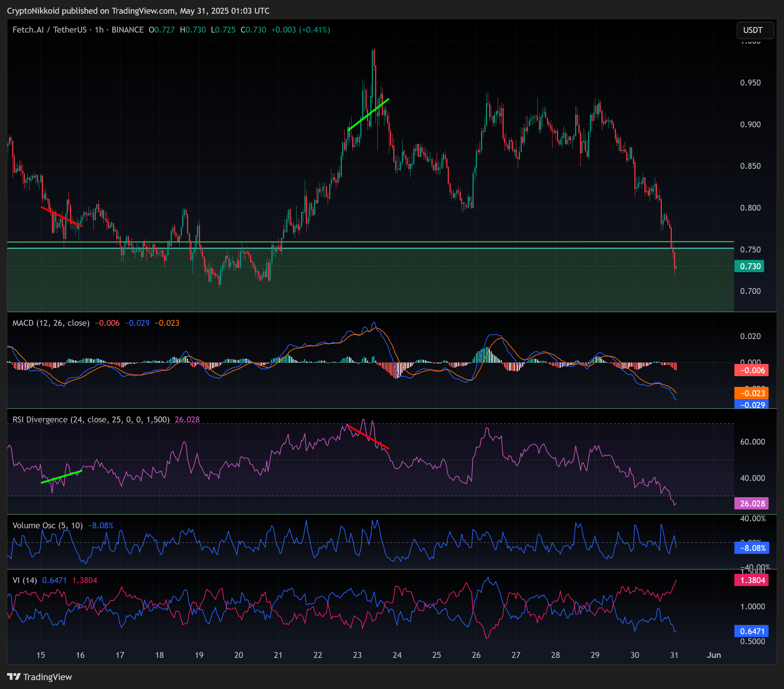
Task: Click the upper green horizontal support line
Action: click(370, 241)
